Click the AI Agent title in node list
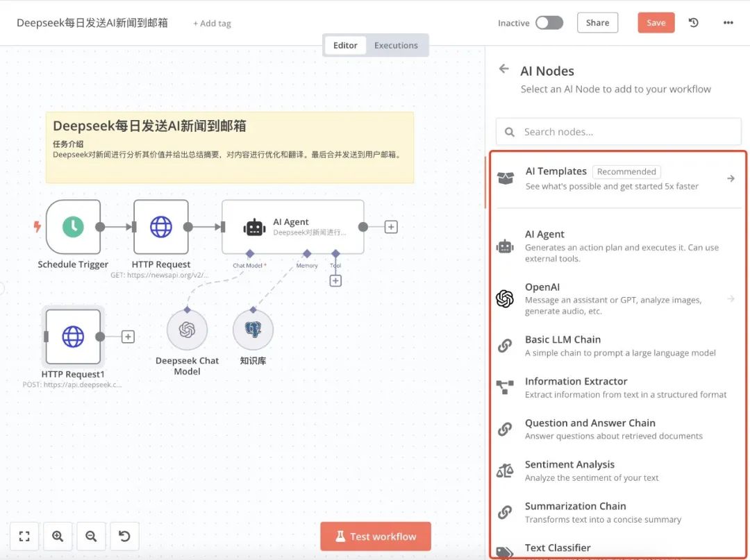 (x=544, y=234)
